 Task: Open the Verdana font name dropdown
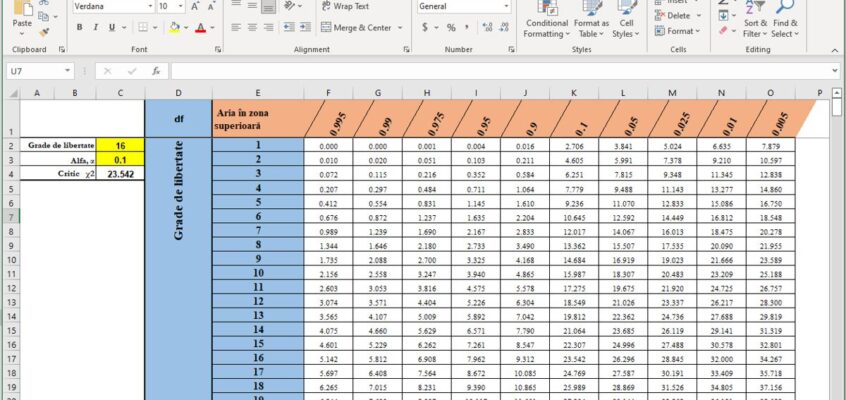pyautogui.click(x=150, y=6)
